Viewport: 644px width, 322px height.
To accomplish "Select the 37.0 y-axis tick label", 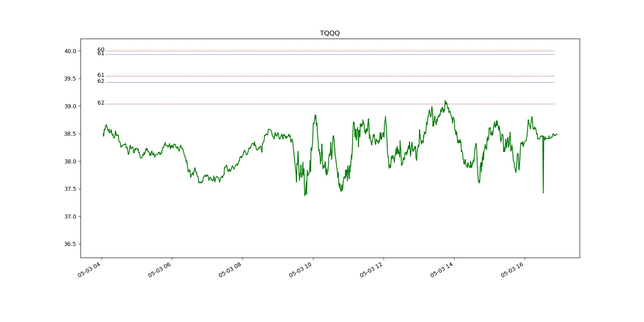I will coord(70,217).
